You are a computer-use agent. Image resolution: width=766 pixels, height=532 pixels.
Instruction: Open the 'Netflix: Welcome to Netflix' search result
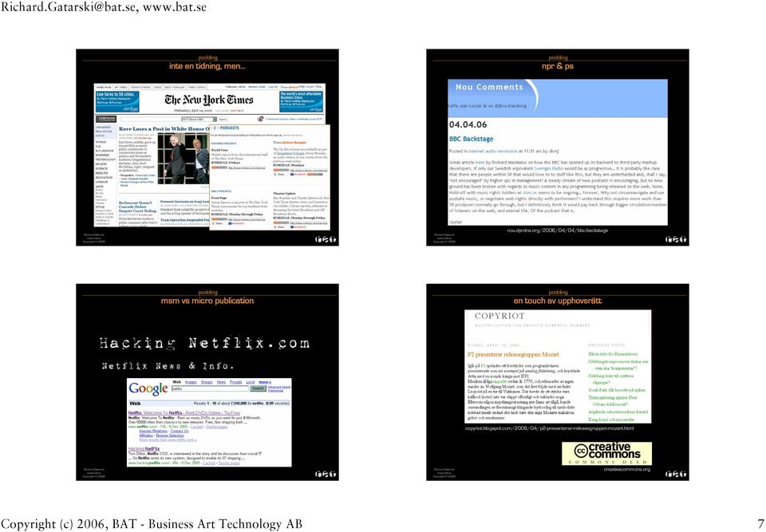pos(184,413)
